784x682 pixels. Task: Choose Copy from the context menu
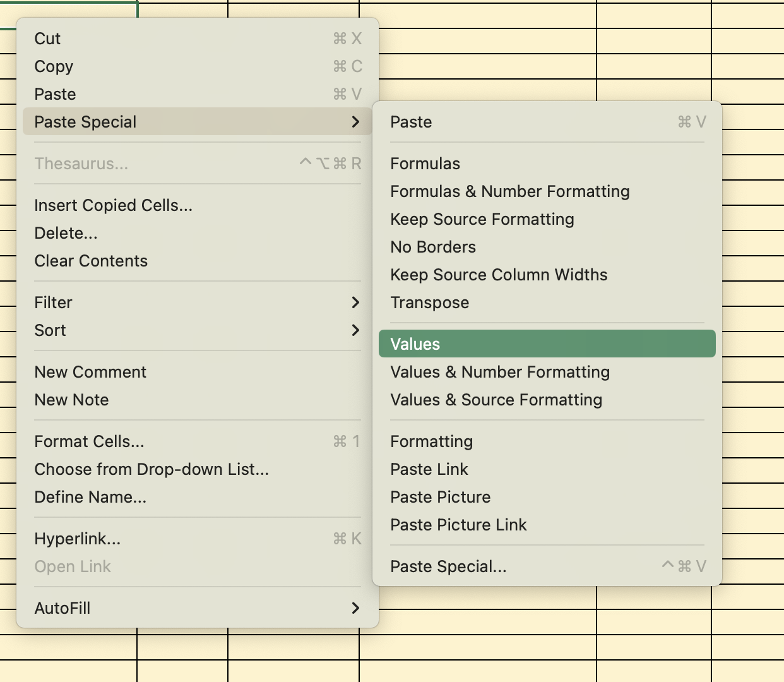coord(53,66)
